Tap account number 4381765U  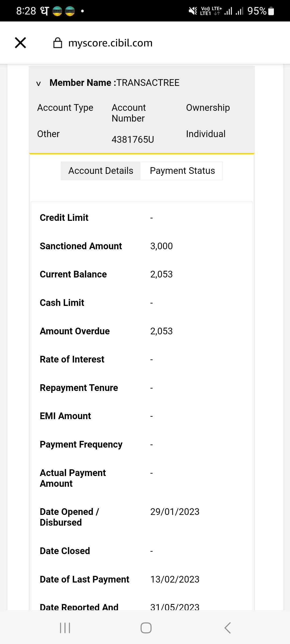click(x=133, y=140)
